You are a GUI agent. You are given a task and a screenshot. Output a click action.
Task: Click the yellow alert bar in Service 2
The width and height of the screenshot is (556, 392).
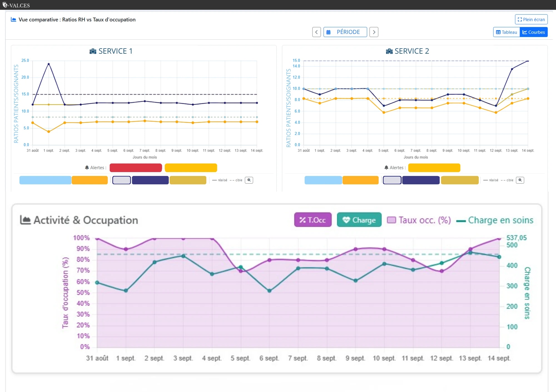[434, 168]
